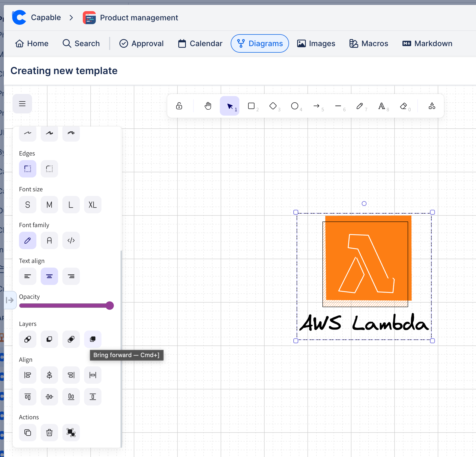
Task: Open the hamburger main menu
Action: pos(22,104)
